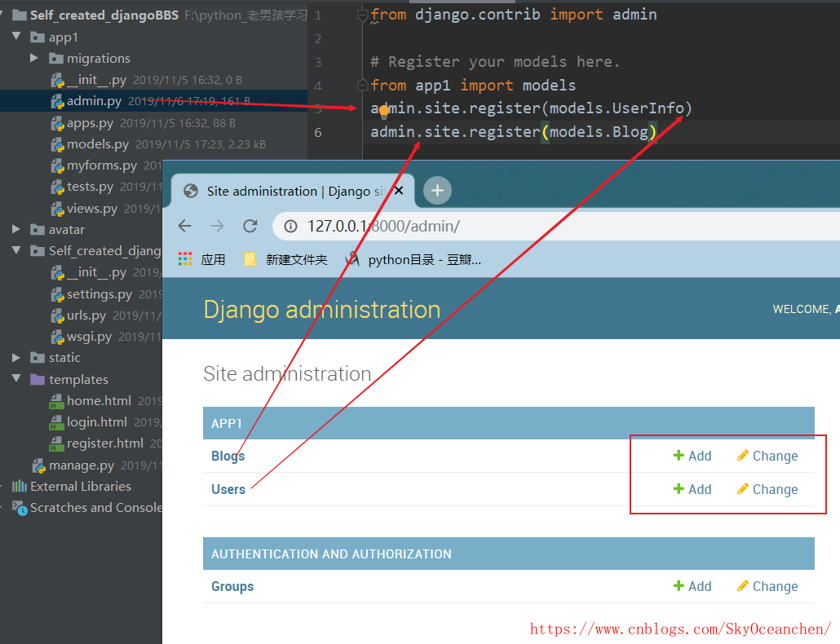Image resolution: width=840 pixels, height=644 pixels.
Task: Collapse the templates folder
Action: 16,379
